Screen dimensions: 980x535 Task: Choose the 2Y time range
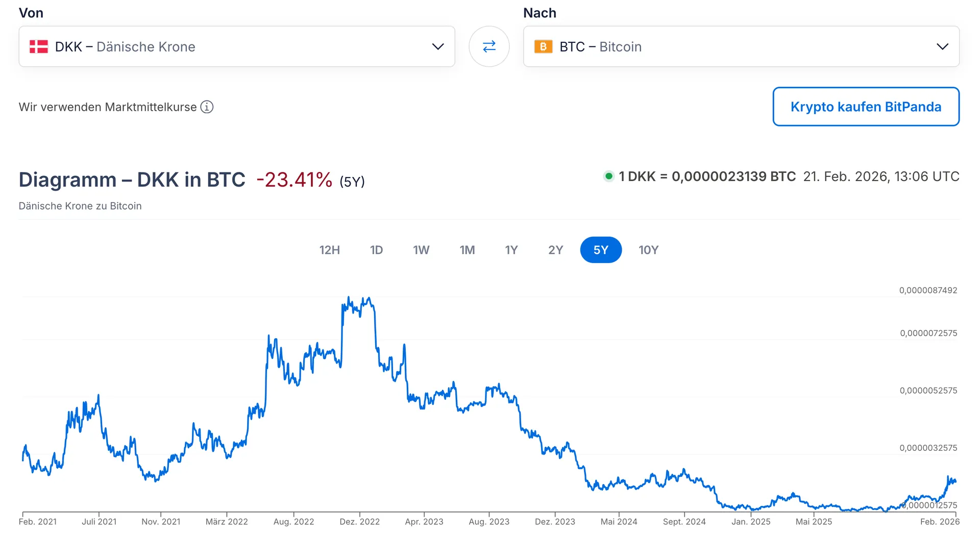(555, 250)
